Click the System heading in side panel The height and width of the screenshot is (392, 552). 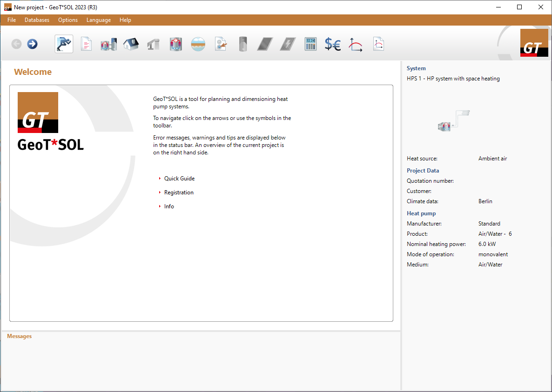coord(416,68)
